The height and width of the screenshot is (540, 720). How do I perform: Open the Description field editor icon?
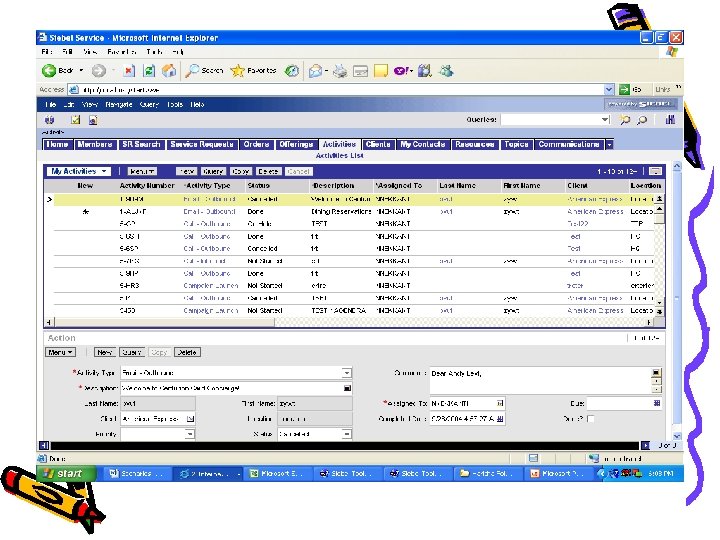pyautogui.click(x=347, y=388)
